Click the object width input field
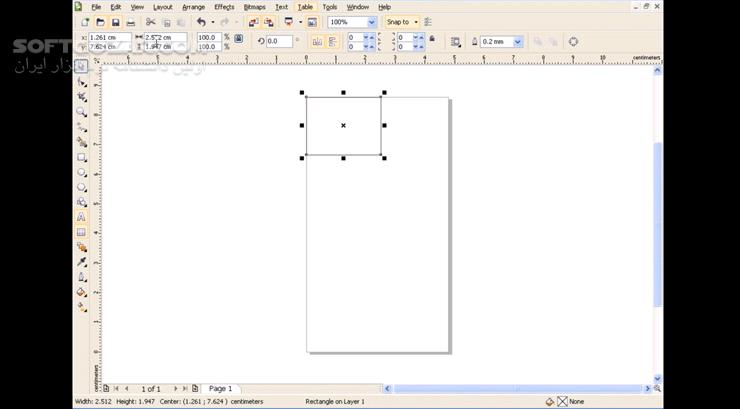 click(165, 37)
